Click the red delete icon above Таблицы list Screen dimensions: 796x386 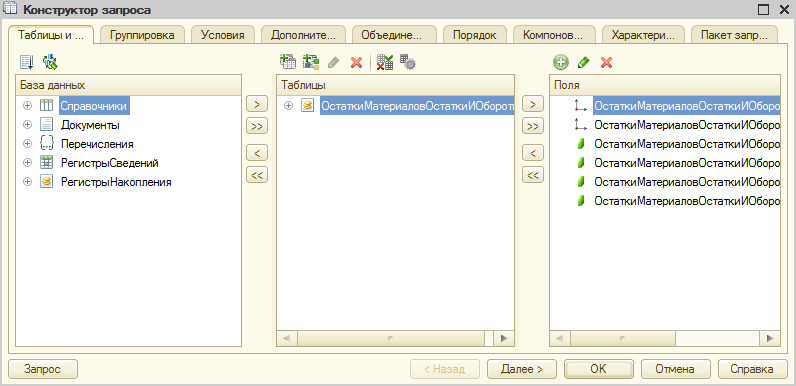pyautogui.click(x=356, y=63)
